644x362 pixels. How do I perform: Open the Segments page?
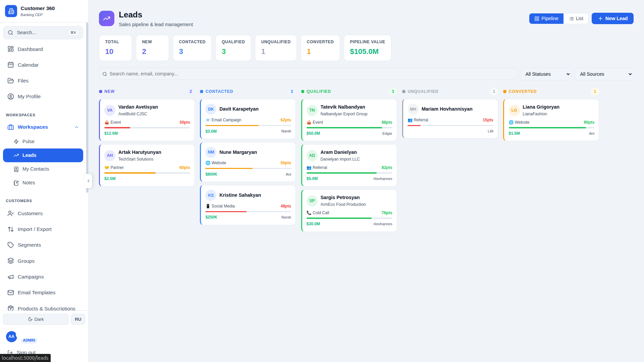[x=43, y=245]
